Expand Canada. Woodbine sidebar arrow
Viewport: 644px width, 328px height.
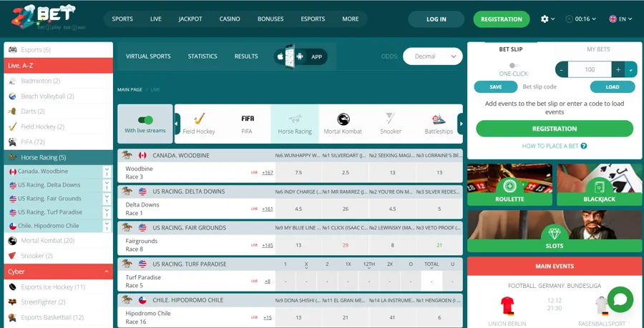pos(107,172)
